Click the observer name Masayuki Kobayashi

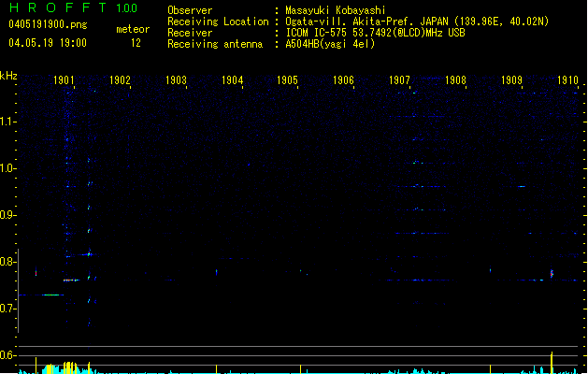tap(336, 10)
